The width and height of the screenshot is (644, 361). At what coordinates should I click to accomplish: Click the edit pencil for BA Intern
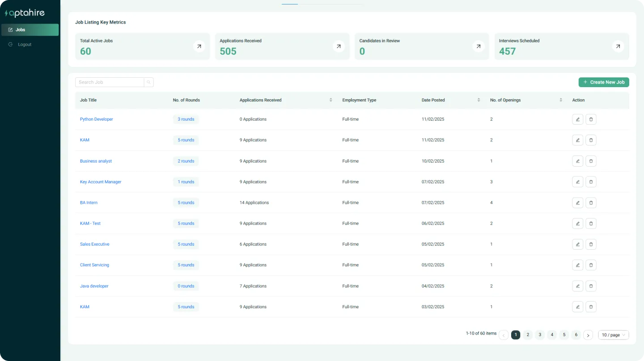coord(577,203)
